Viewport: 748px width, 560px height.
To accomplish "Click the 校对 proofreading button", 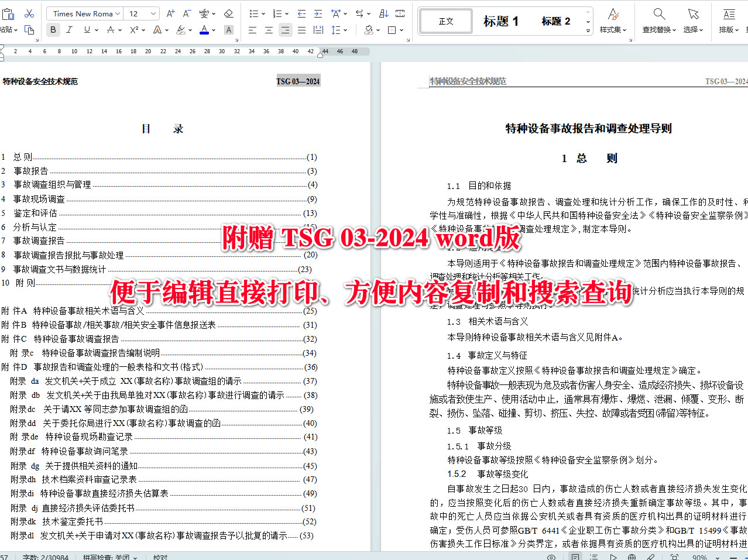I will [x=160, y=557].
